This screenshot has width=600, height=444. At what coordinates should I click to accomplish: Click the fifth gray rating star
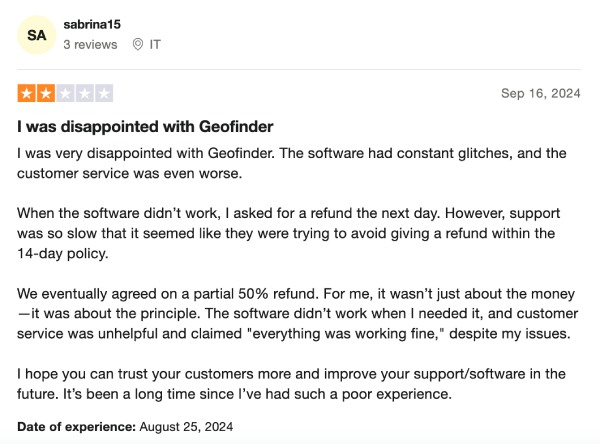coord(104,94)
